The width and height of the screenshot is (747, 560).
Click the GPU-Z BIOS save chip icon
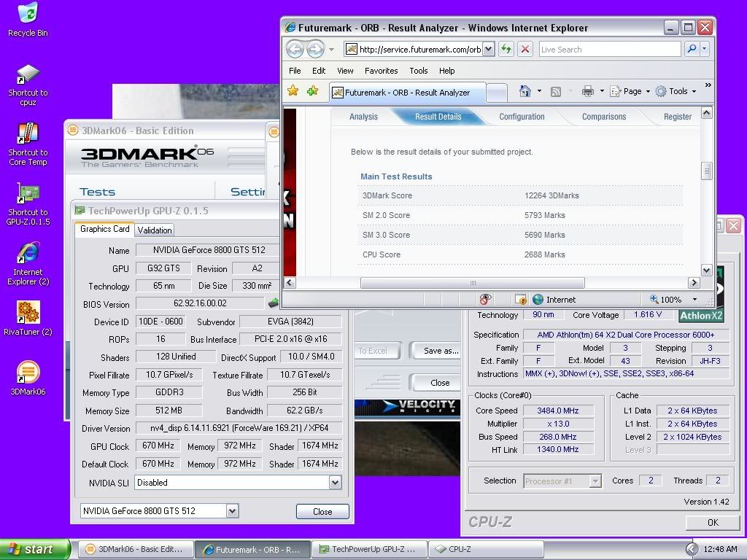(x=274, y=303)
